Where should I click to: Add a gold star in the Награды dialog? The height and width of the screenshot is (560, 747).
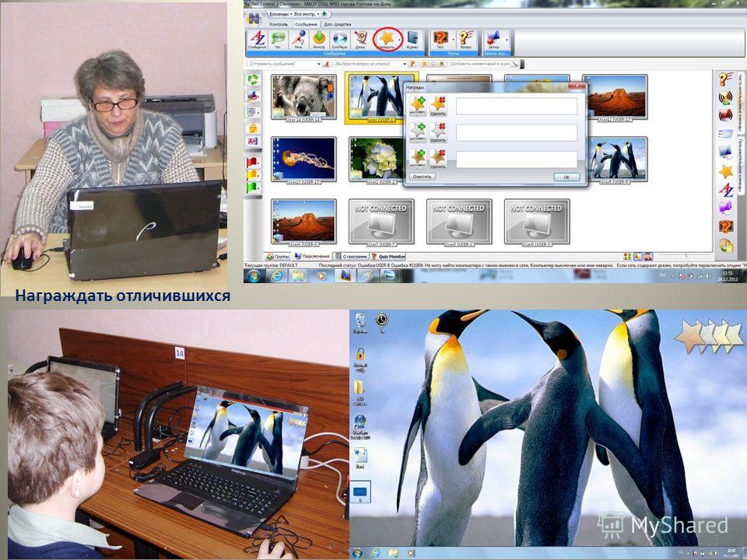coord(418,106)
